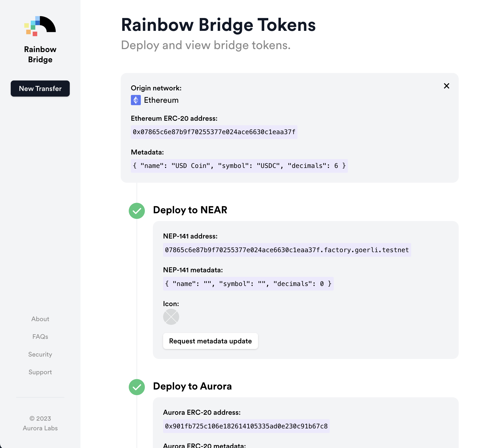Close the token details card
Screen dimensions: 478x448
coord(446,86)
